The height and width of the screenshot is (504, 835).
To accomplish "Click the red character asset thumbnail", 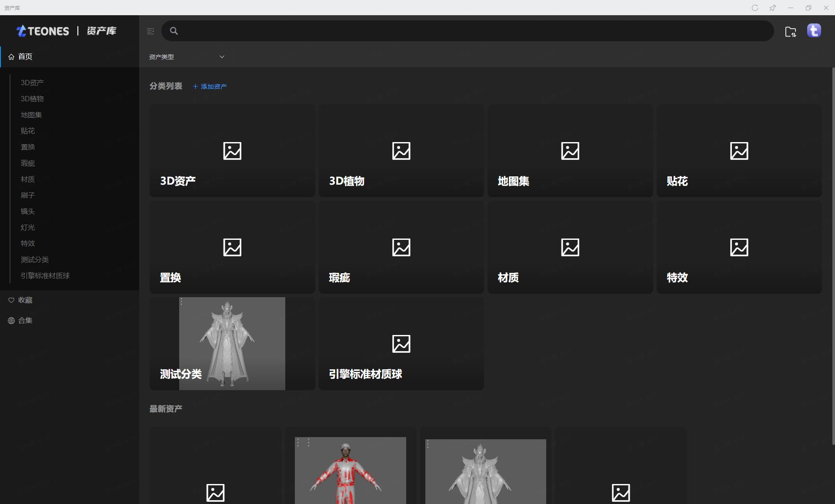I will 350,470.
